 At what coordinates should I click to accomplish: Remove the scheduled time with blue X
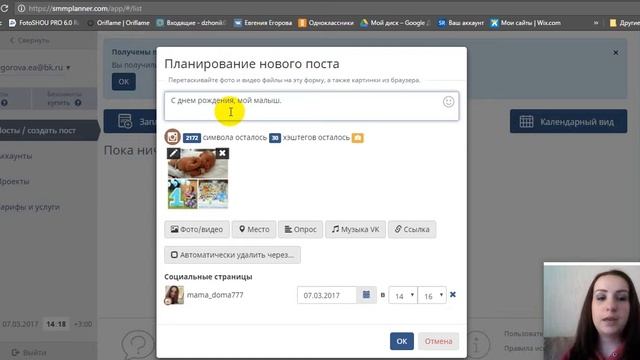coord(453,295)
